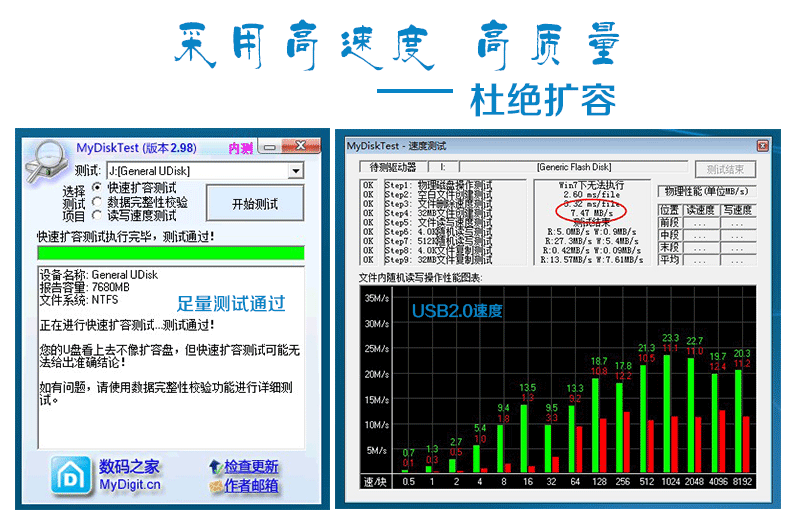This screenshot has height=530, width=790.
Task: Click the 快速扩容测试执行完毕 status message
Action: pyautogui.click(x=126, y=236)
